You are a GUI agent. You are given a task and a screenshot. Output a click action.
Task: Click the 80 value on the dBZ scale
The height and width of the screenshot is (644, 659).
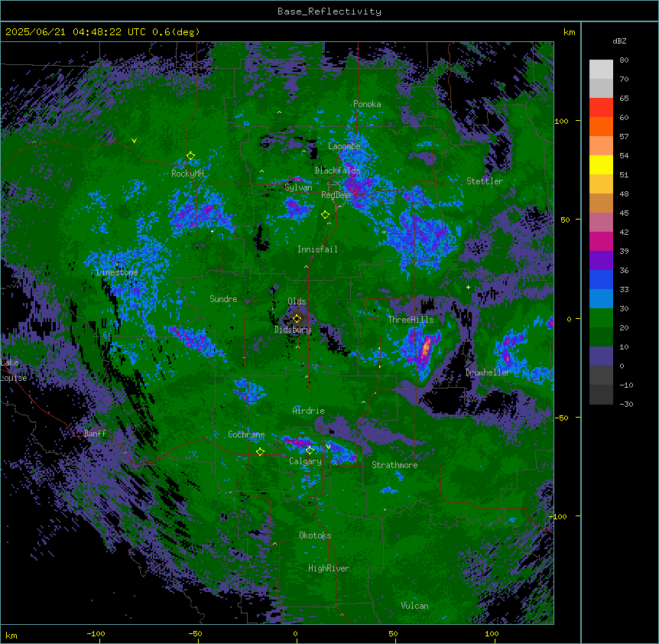tap(624, 60)
